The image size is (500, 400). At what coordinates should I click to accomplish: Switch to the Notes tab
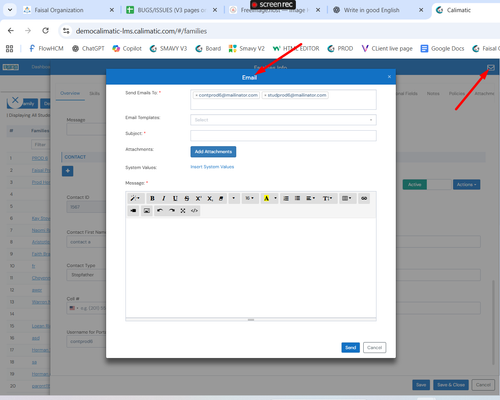click(433, 94)
